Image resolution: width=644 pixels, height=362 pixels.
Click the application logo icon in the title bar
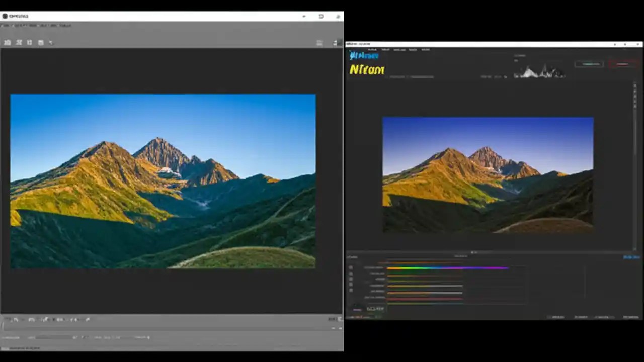pos(5,16)
